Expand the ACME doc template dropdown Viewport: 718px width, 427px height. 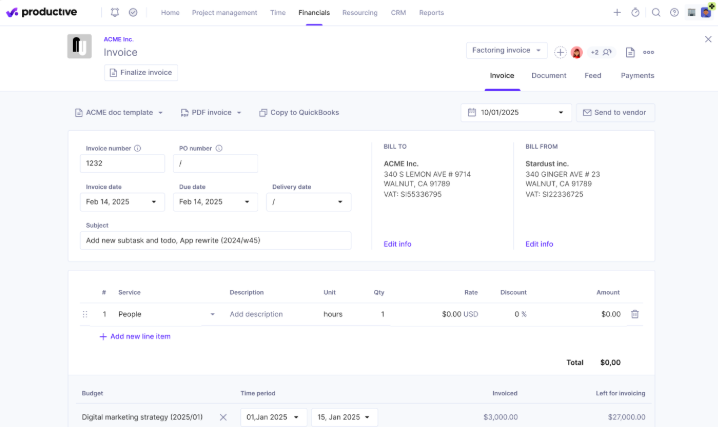click(119, 113)
